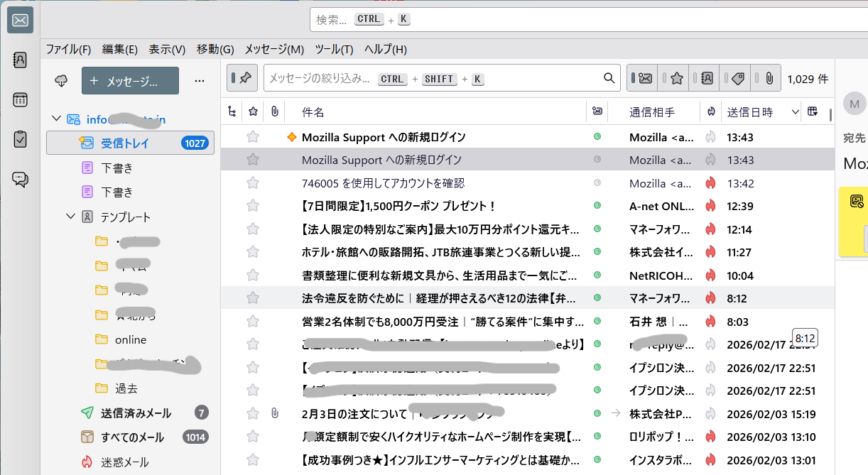Click the sender avatar M
The width and height of the screenshot is (868, 475).
point(855,104)
